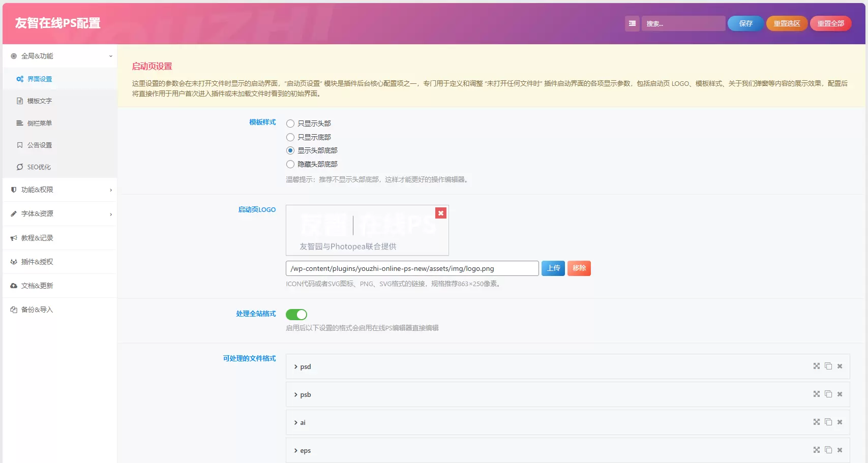868x463 pixels.
Task: Duplicate the psb format row
Action: point(828,394)
